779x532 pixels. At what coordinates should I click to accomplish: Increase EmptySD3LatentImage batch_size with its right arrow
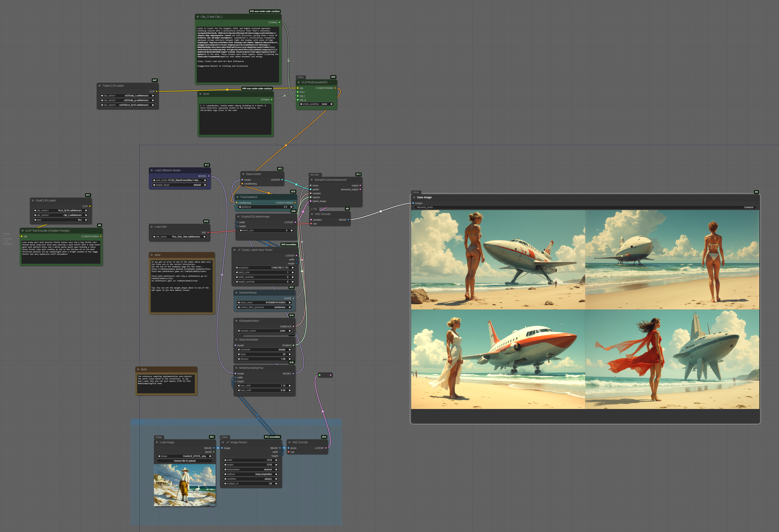tap(292, 231)
